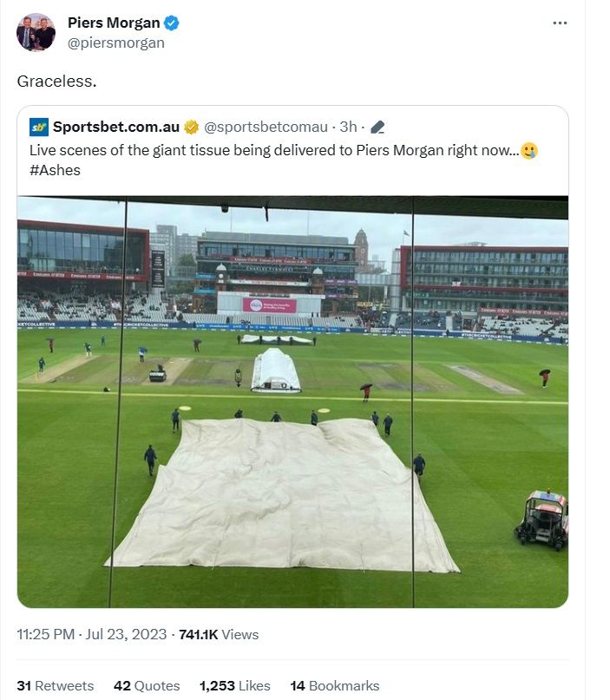Show the 31 Retweets list

pos(56,685)
